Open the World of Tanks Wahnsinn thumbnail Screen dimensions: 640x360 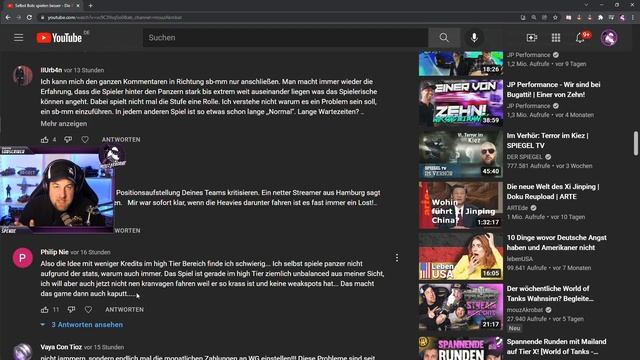click(x=461, y=307)
